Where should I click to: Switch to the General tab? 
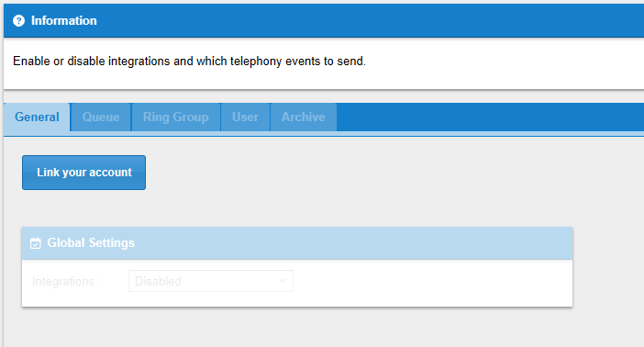click(37, 118)
